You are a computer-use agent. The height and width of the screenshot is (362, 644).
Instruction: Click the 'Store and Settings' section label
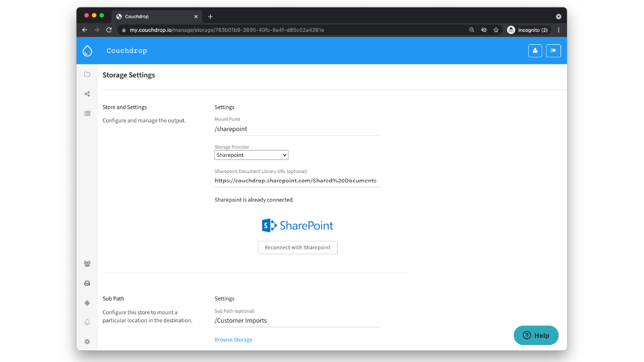click(125, 107)
